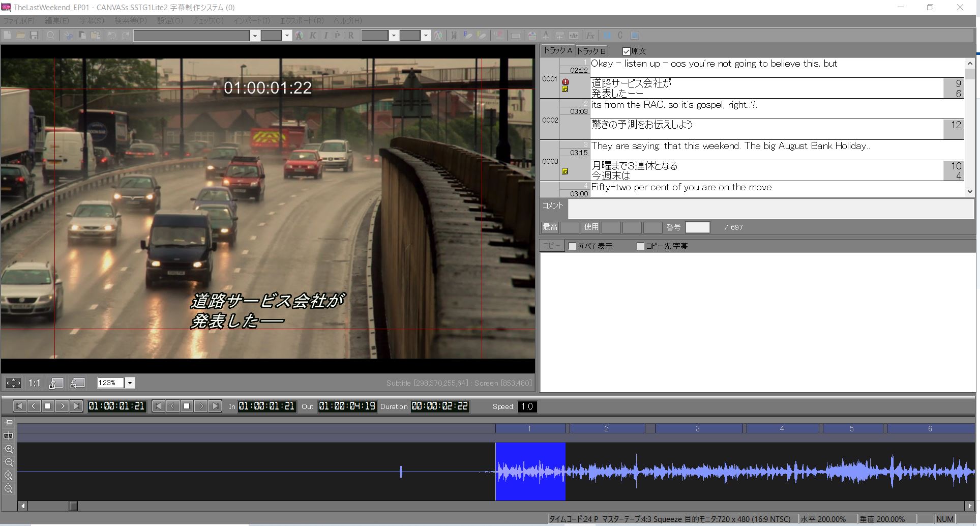Open the インポート(I) menu
Viewport: 980px width, 526px height.
point(252,21)
